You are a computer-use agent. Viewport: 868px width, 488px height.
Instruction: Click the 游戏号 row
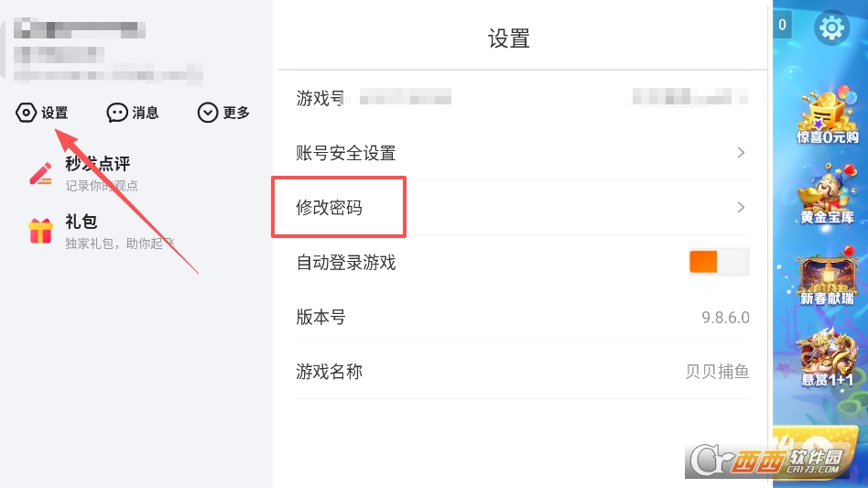(x=522, y=98)
